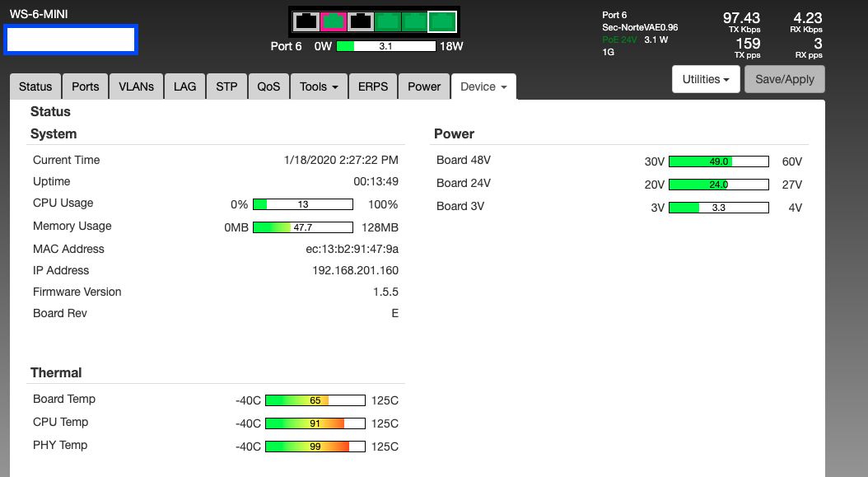Image resolution: width=868 pixels, height=477 pixels.
Task: Open the Tools dropdown tab
Action: [x=318, y=87]
